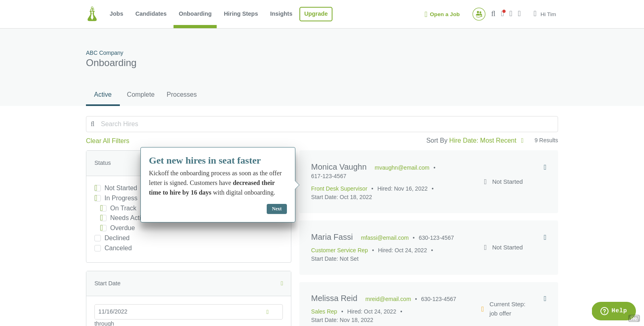Screen dimensions: 644x326
Task: Click the action icon on Maria Fassi's card
Action: tap(545, 237)
